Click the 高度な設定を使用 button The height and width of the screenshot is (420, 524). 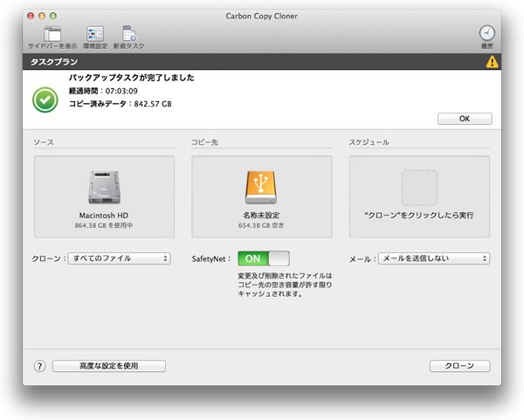[x=109, y=366]
